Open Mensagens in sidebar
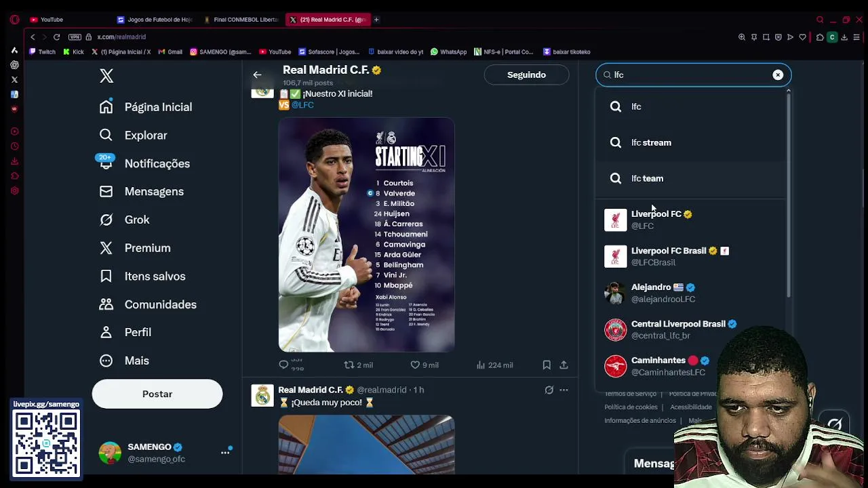 (142, 192)
